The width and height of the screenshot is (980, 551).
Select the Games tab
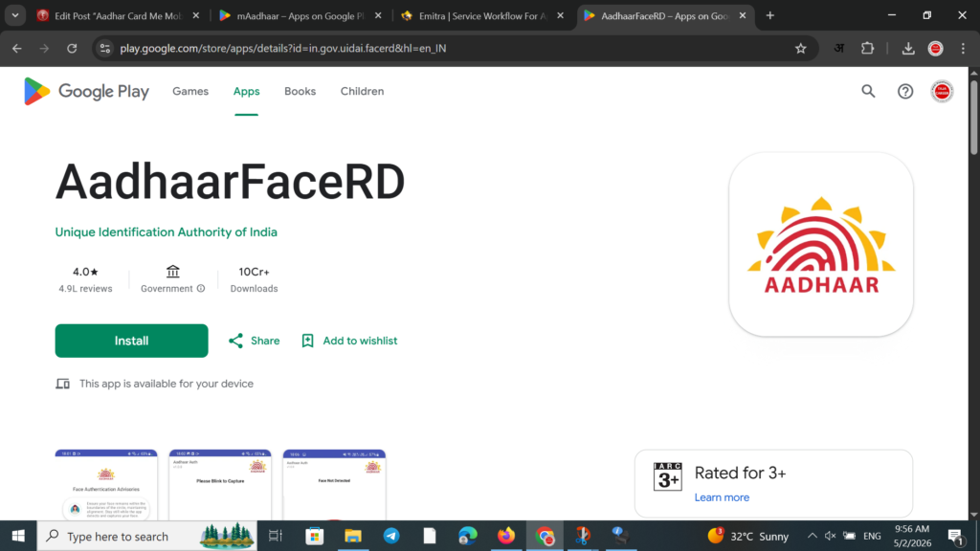(190, 91)
